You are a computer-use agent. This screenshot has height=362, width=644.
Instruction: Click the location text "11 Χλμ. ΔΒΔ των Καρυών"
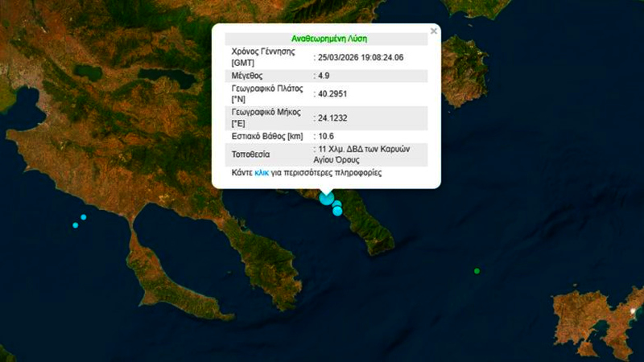pyautogui.click(x=365, y=150)
